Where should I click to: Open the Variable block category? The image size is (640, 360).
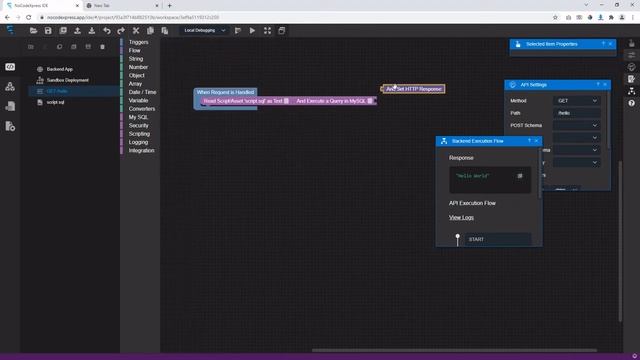[x=138, y=100]
